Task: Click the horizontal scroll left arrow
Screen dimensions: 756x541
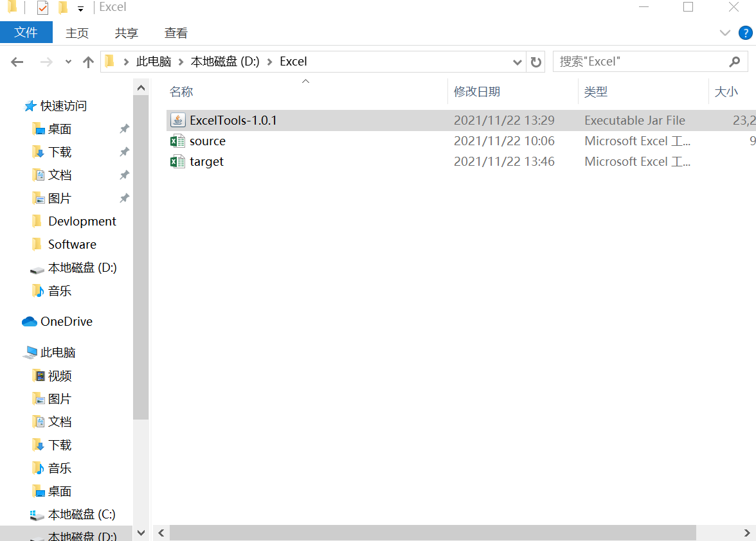Action: 161,533
